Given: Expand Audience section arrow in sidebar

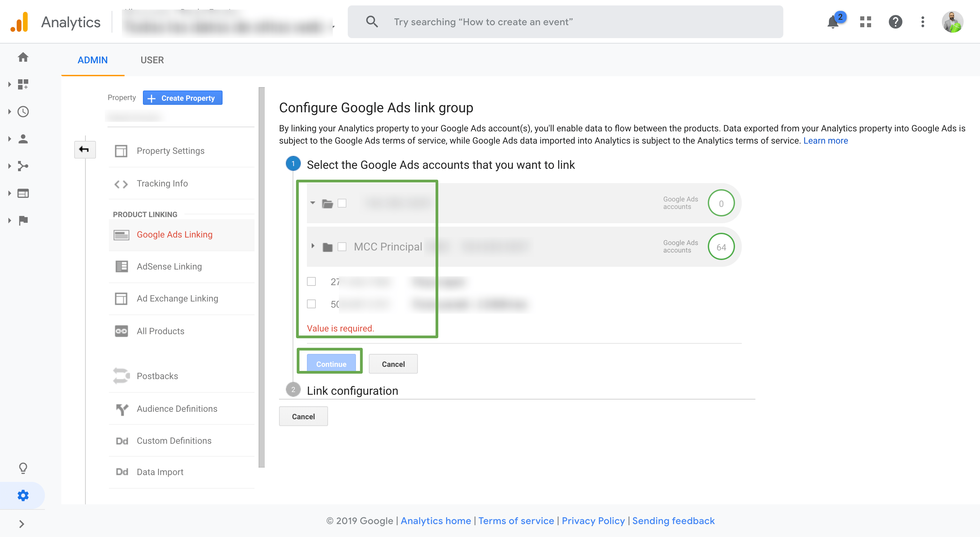Looking at the screenshot, I should point(10,139).
